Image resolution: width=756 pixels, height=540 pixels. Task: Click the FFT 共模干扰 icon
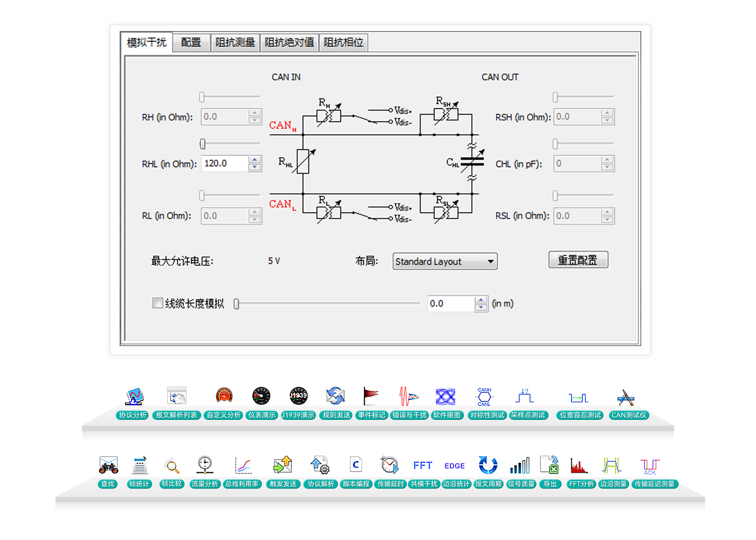click(x=423, y=466)
